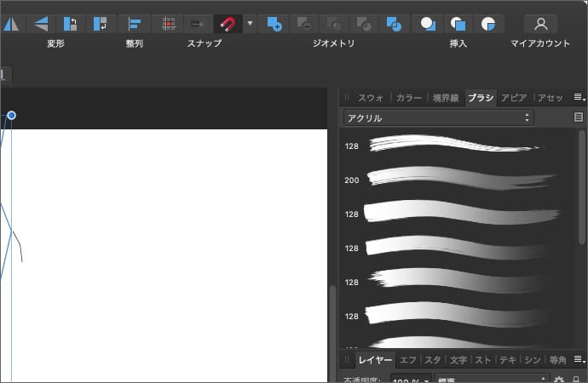Click the Geometry add (union) icon
Viewport: 588px width, 383px height.
point(273,24)
